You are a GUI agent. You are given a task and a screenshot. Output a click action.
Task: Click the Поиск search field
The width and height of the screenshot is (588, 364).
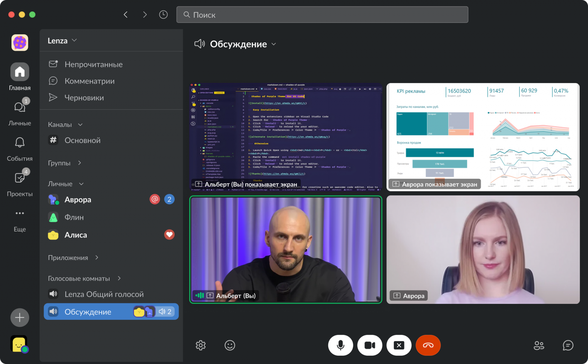(322, 15)
